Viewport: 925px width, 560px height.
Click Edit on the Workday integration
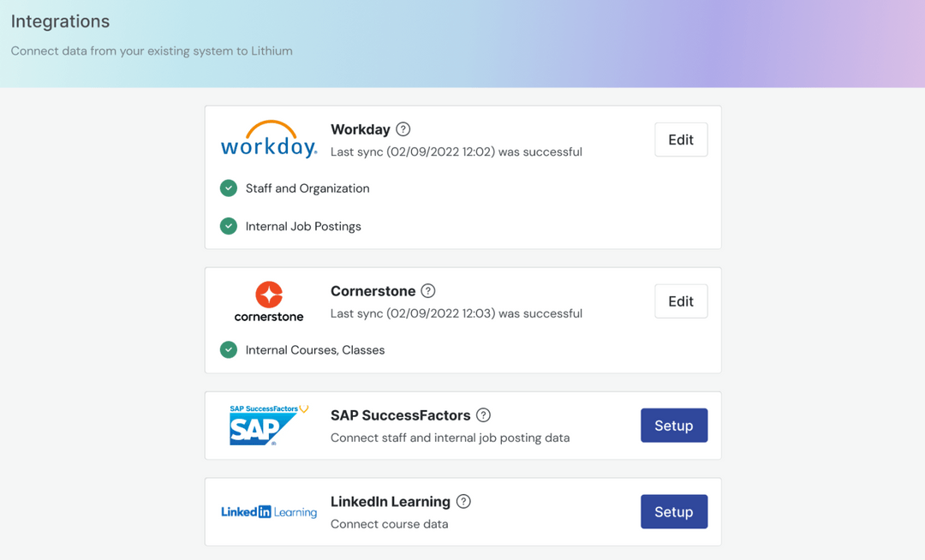pos(680,139)
